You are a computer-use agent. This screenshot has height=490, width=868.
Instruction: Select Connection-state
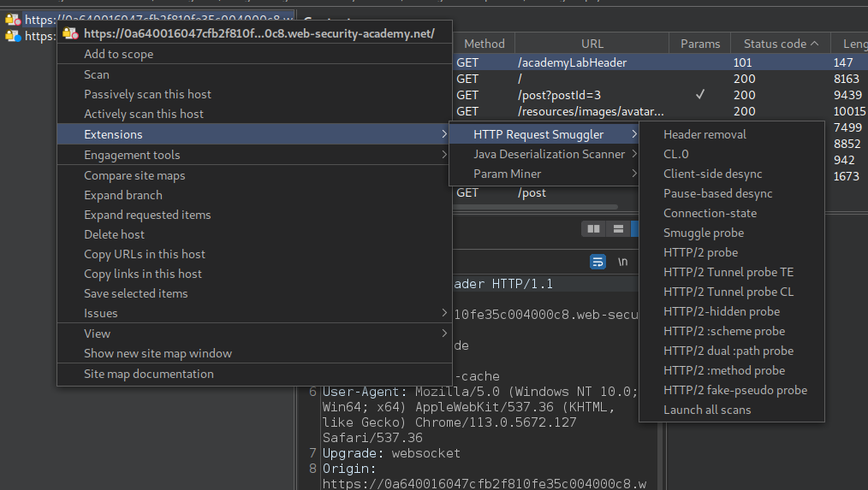pyautogui.click(x=732, y=213)
